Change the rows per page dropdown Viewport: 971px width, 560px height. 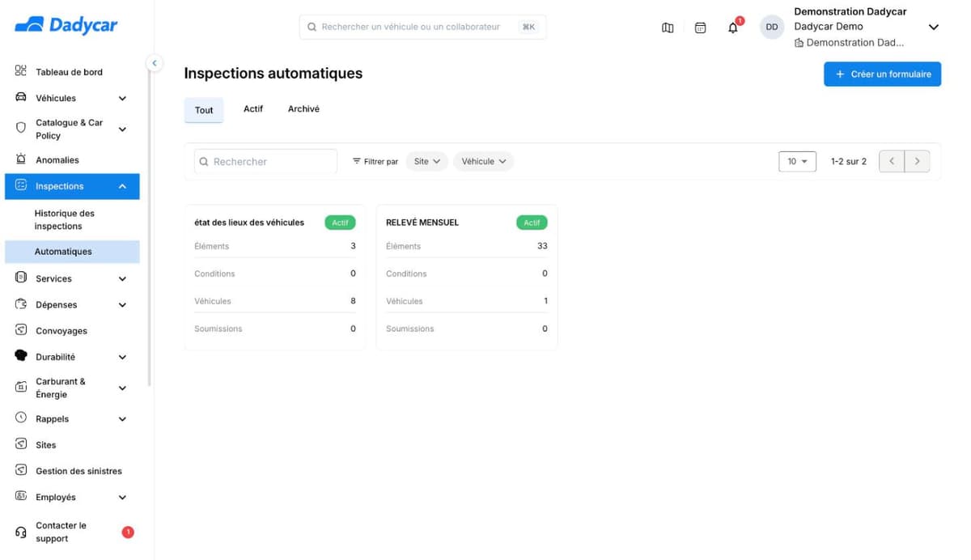click(797, 162)
